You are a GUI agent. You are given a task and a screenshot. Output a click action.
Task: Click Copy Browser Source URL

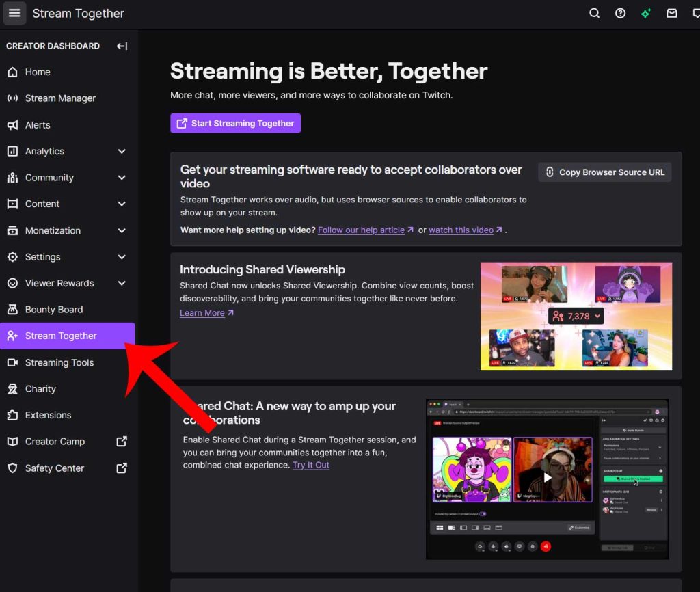pos(604,172)
